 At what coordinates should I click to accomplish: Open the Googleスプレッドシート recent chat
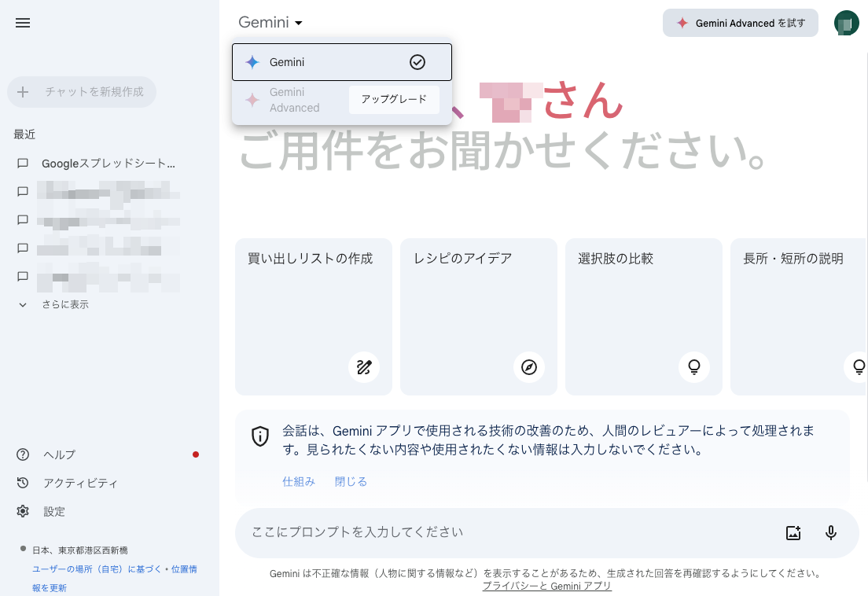[x=108, y=164]
